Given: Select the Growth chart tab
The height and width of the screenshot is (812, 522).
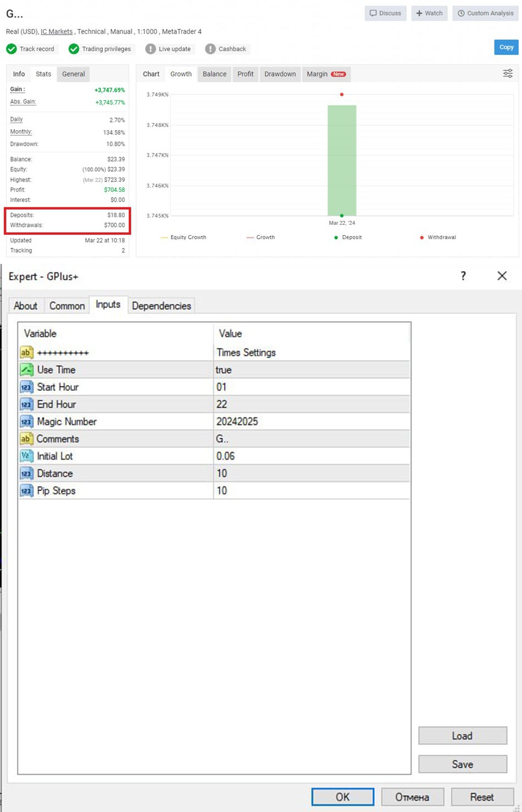Looking at the screenshot, I should (181, 74).
